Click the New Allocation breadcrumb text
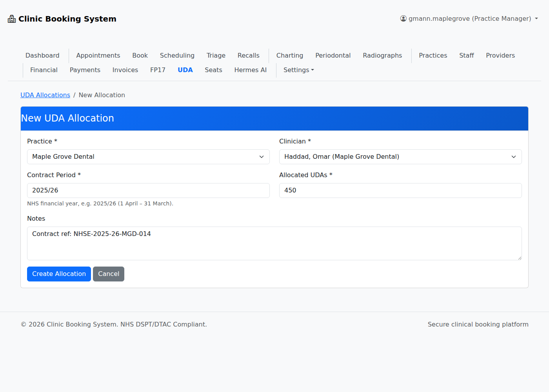This screenshot has width=549, height=392. tap(102, 95)
